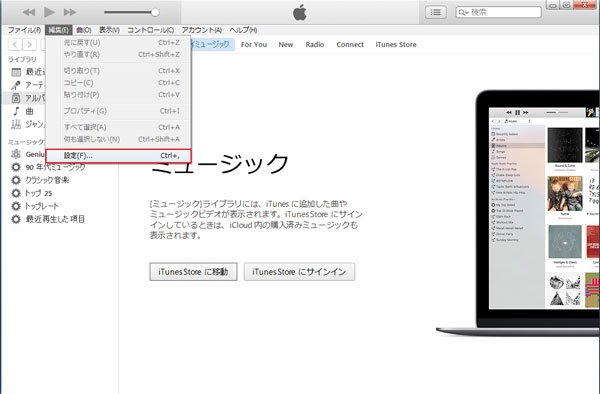
Task: Click the fast-forward playback button
Action: coord(70,12)
